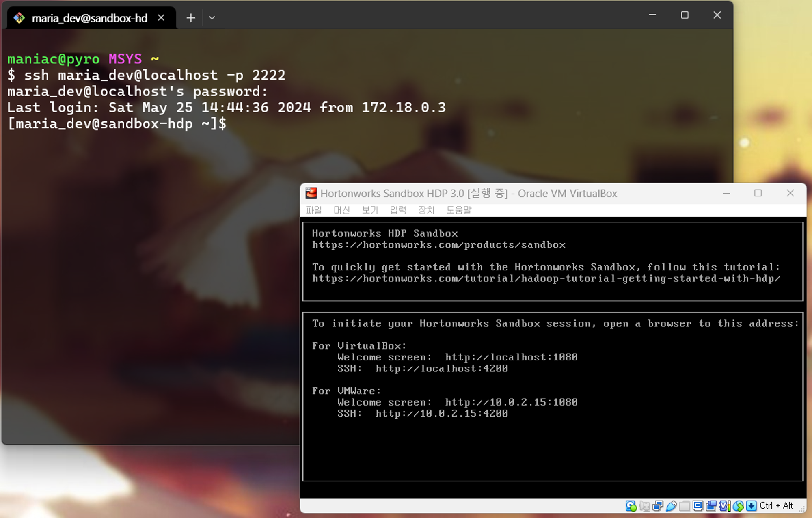
Task: Close the VirtualBox window
Action: pos(790,193)
